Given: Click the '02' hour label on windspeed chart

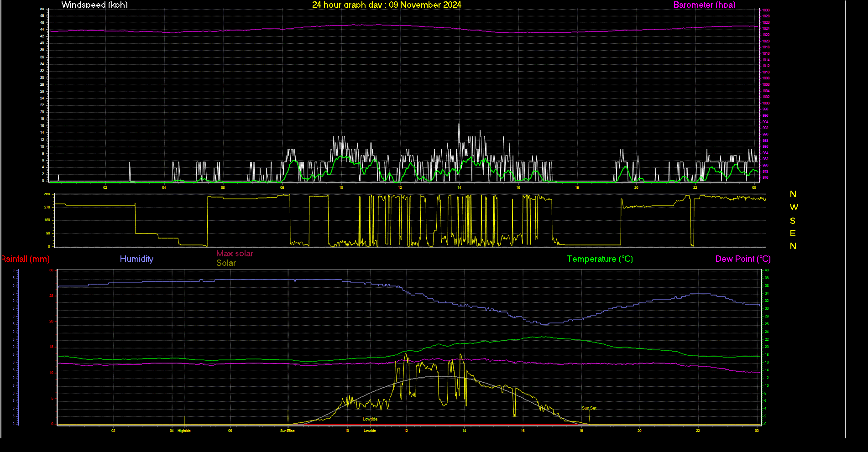Looking at the screenshot, I should [105, 187].
